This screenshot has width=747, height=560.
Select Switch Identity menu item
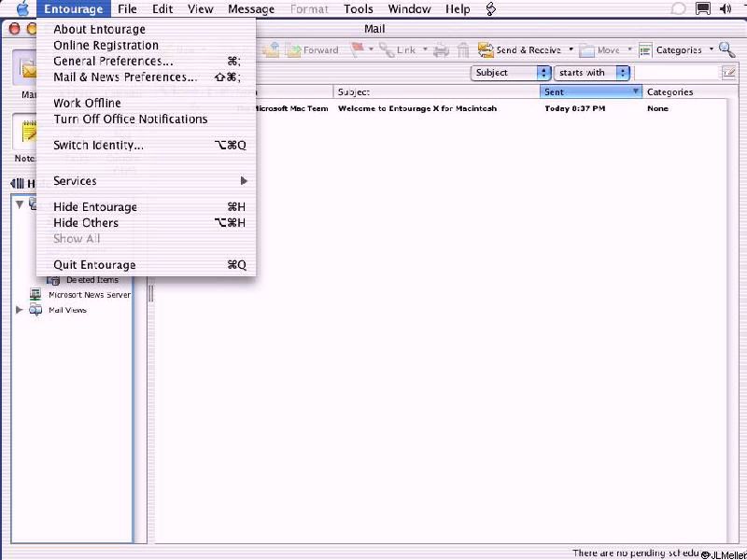coord(147,145)
